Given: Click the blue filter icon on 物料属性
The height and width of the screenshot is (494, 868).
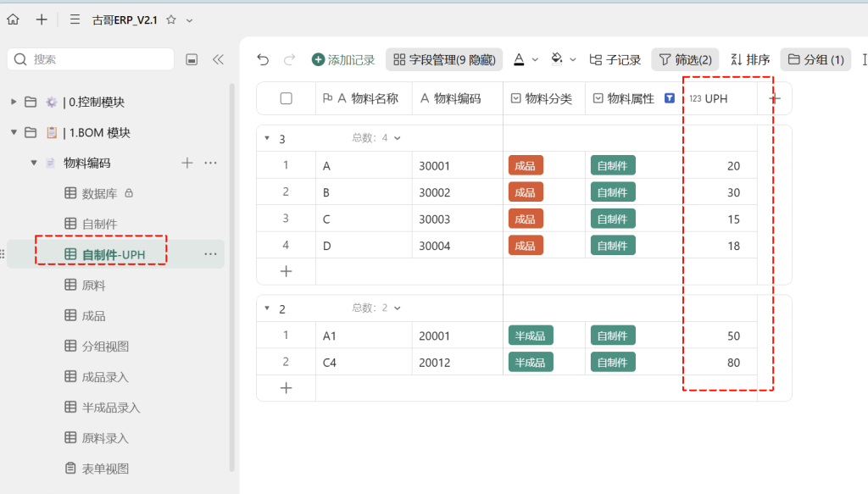Looking at the screenshot, I should pos(670,98).
